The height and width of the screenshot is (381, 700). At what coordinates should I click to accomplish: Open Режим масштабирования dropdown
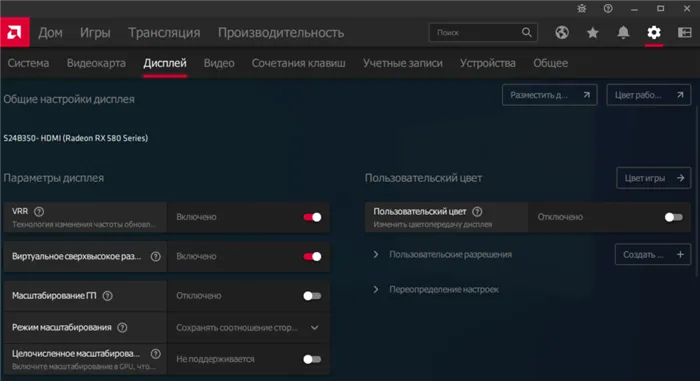(x=248, y=327)
